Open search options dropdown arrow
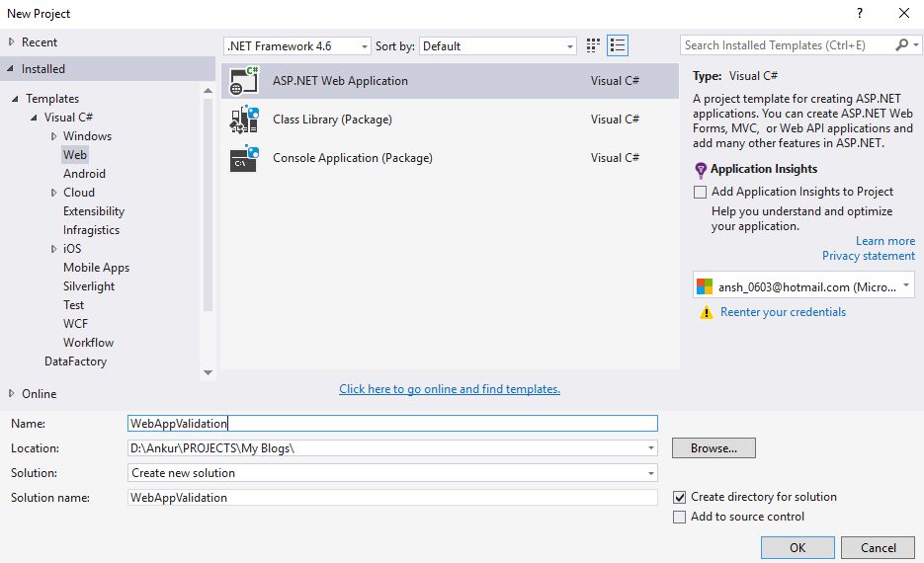 click(916, 44)
